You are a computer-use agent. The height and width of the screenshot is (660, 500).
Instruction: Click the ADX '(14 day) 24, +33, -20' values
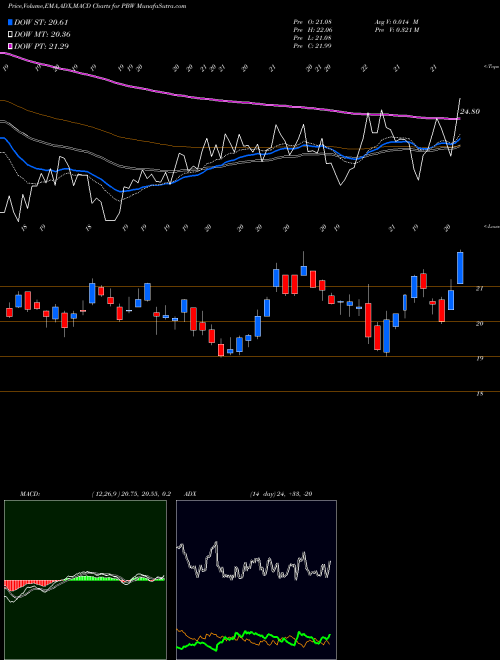(281, 494)
